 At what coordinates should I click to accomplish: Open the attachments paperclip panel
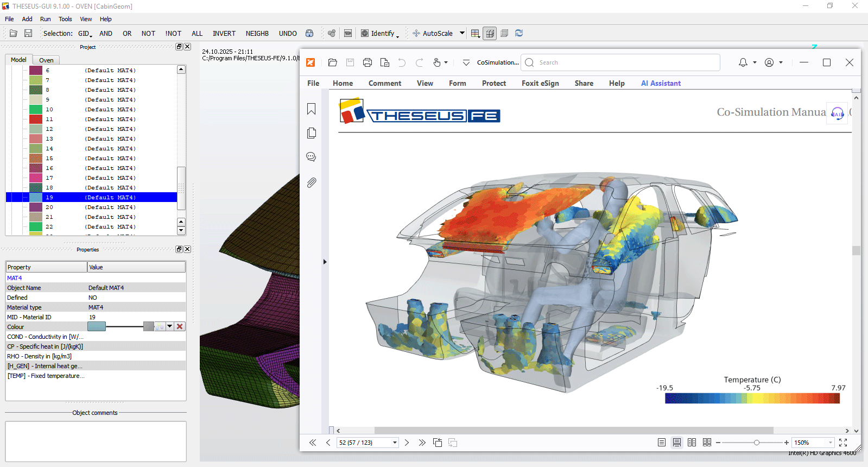click(x=311, y=183)
